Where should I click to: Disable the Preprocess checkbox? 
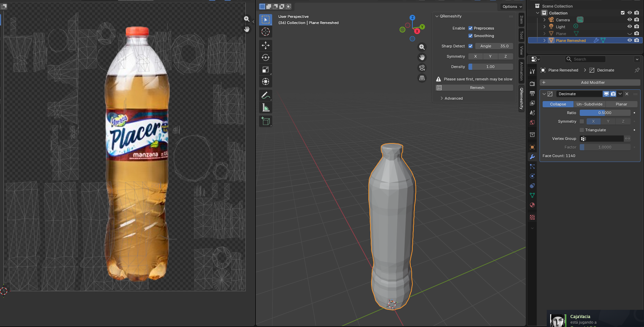coord(470,28)
